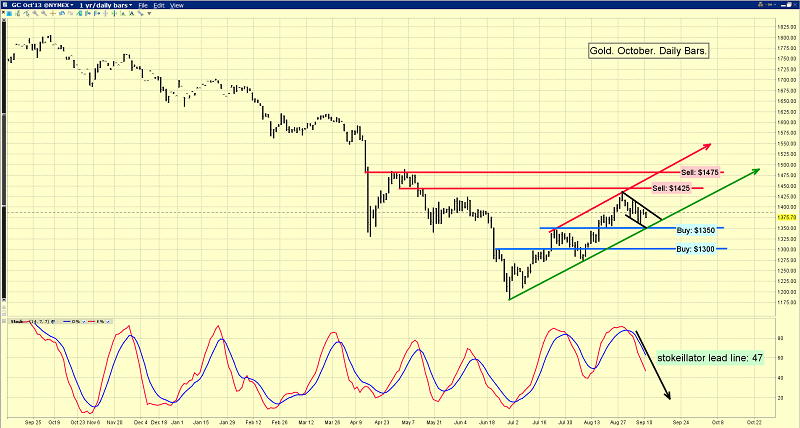Close the toolbar with the small X
Image resolution: width=800 pixels, height=428 pixels.
pos(3,12)
